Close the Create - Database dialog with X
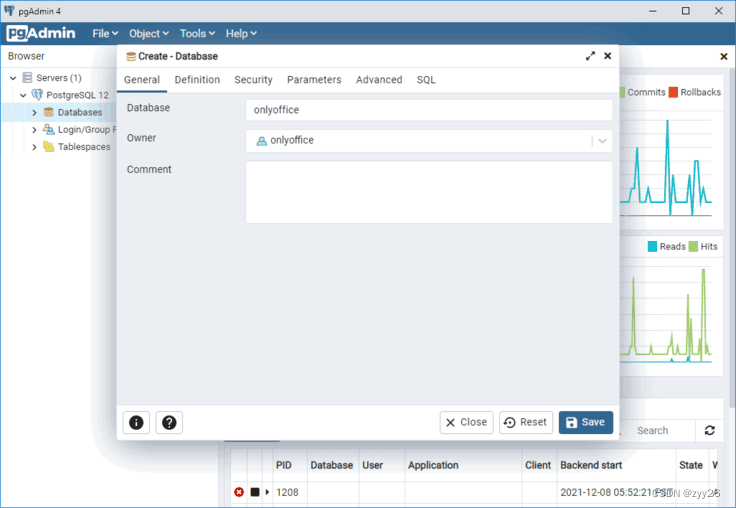 coord(608,56)
